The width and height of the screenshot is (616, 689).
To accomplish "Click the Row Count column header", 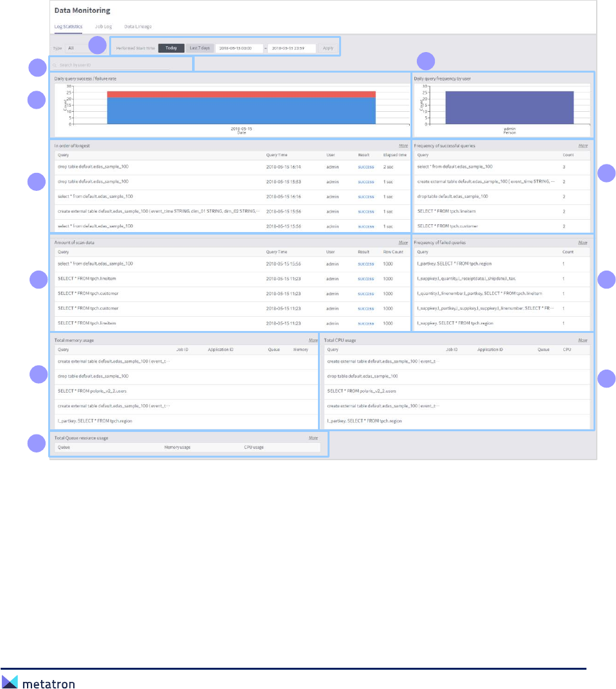I will (393, 252).
